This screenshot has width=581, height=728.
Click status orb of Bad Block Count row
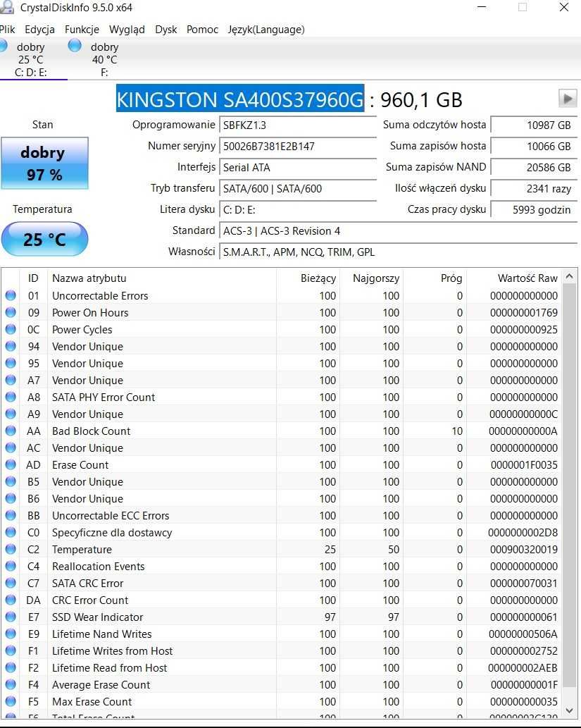pos(11,431)
